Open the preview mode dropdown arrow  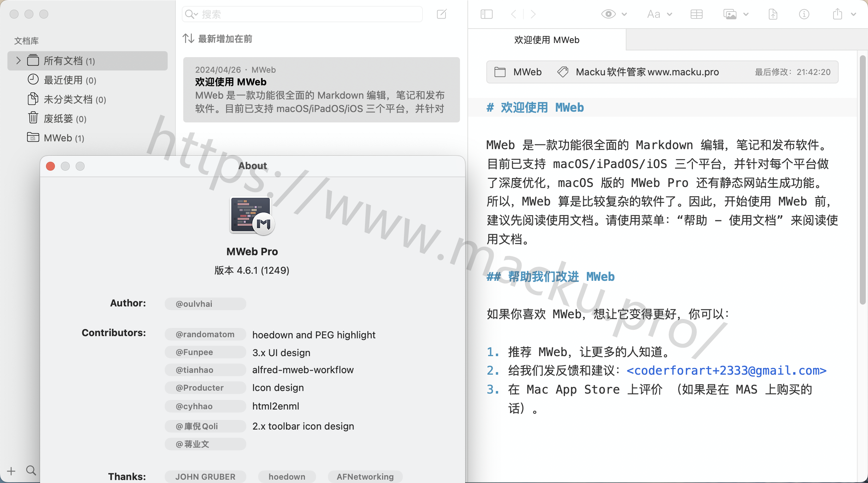tap(624, 14)
